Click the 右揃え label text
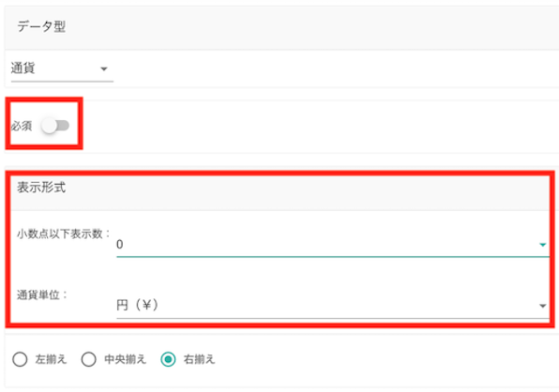This screenshot has width=559, height=392. point(199,359)
